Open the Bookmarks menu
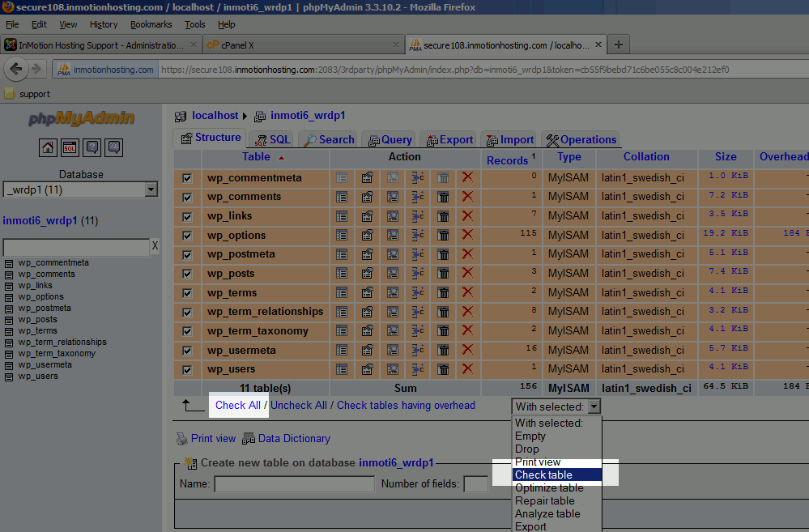This screenshot has width=809, height=532. coord(151,24)
